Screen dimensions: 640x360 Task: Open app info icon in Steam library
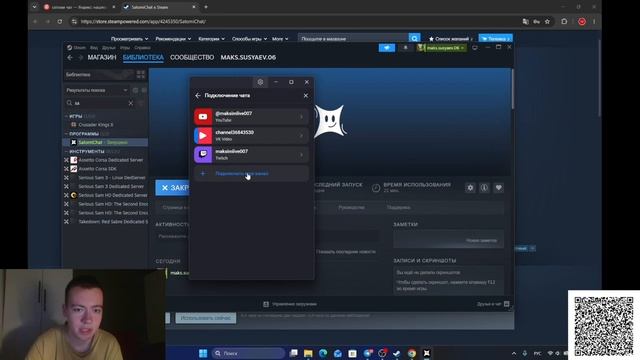pyautogui.click(x=484, y=188)
